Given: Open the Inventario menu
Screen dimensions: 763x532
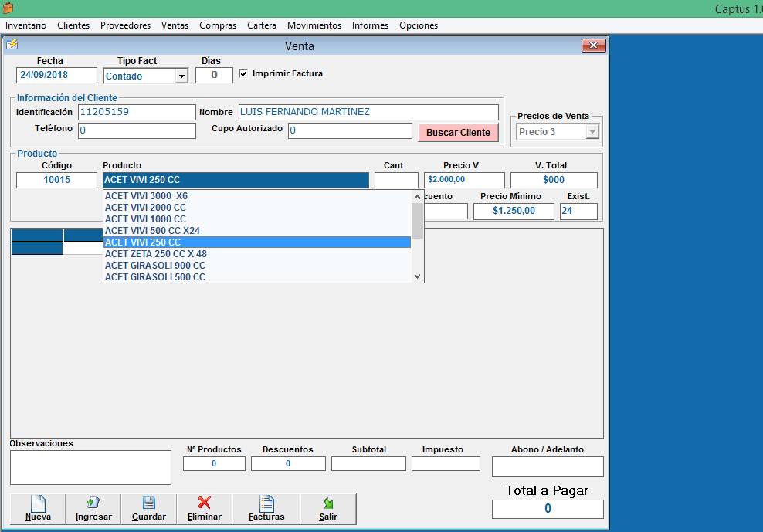Looking at the screenshot, I should 25,25.
